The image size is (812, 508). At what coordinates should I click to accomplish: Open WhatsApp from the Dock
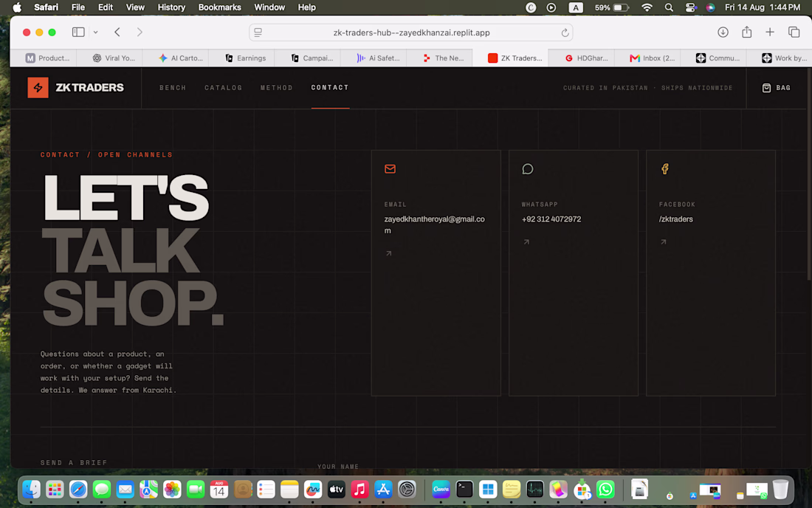[x=605, y=490]
